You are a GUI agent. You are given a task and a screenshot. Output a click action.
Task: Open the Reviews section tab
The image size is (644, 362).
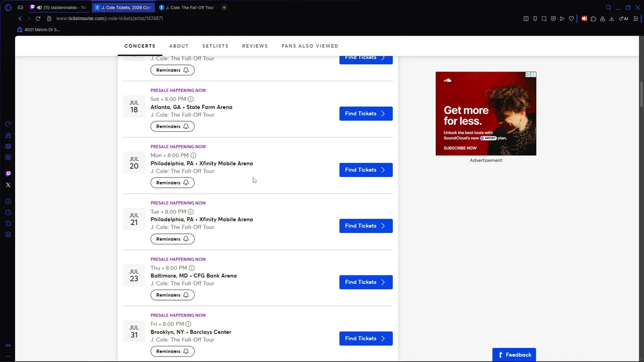tap(255, 46)
